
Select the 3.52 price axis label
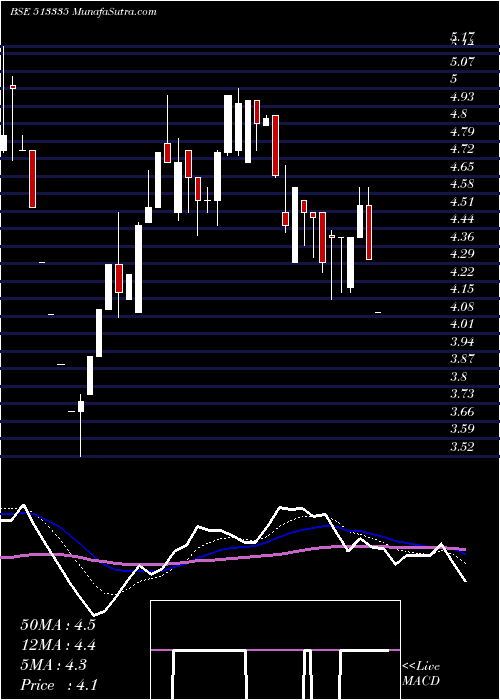point(462,446)
